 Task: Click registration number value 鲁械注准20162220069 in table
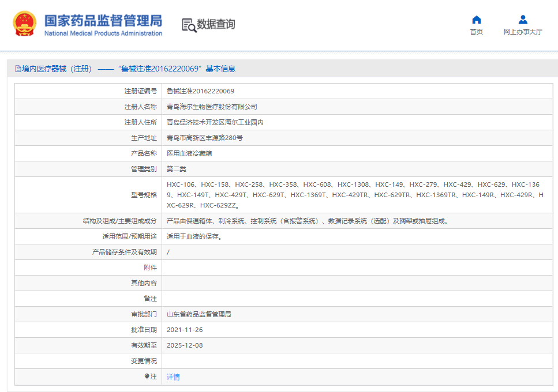(200, 91)
